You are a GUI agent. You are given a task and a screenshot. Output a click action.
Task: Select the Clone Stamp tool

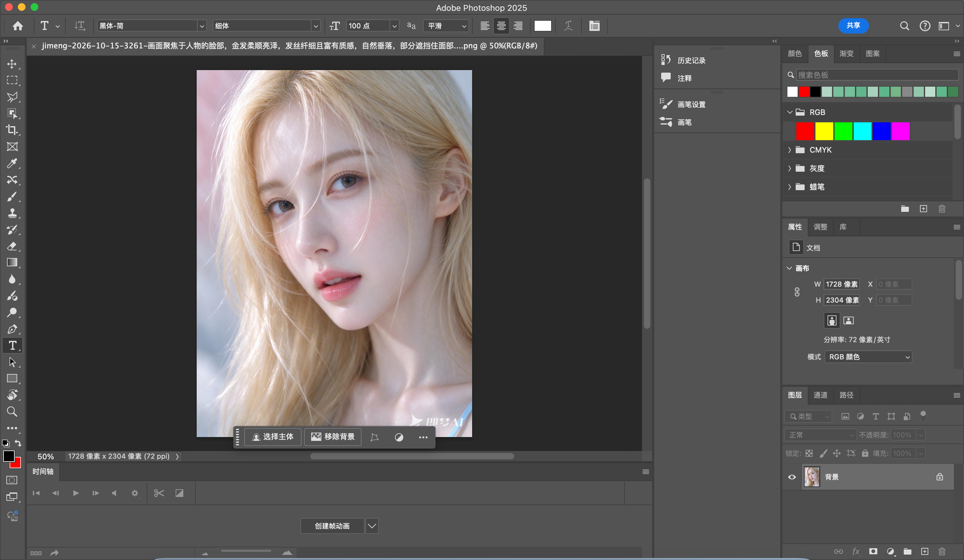pos(12,213)
